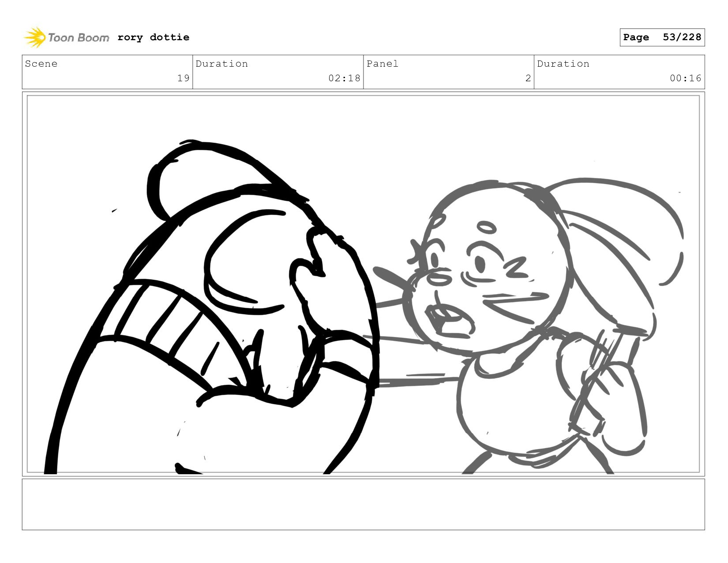Click the 'Scene' label
Screen dimensions: 728x563
(41, 64)
